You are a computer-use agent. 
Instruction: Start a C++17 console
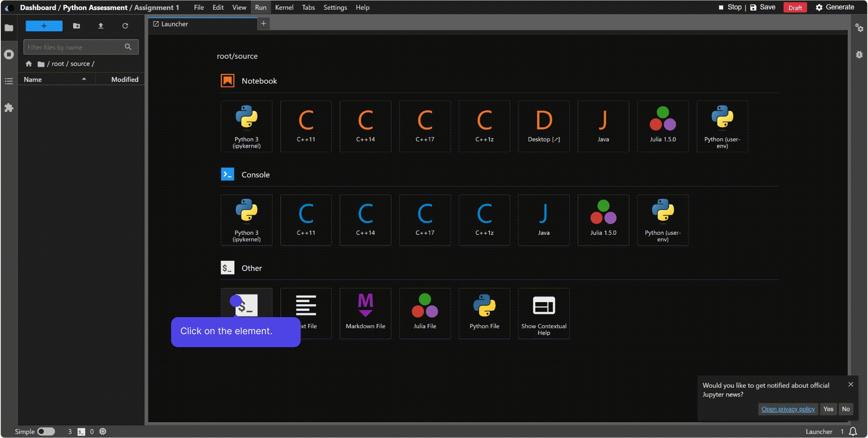point(425,220)
